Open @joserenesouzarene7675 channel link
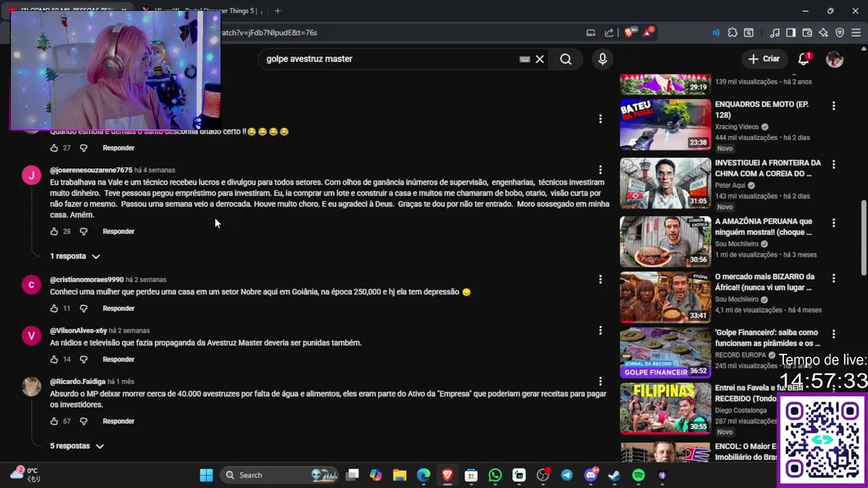 coord(91,170)
